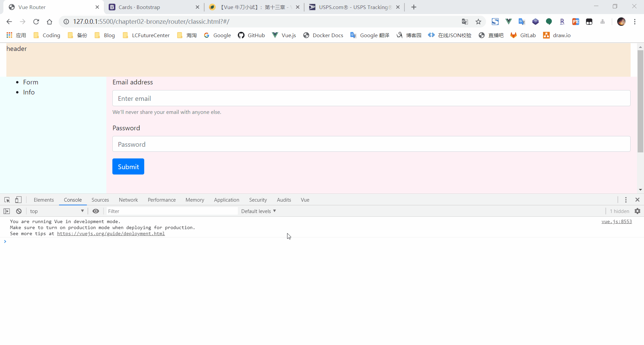Follow the vuejs.org deployment guide link
644x345 pixels.
[111, 234]
